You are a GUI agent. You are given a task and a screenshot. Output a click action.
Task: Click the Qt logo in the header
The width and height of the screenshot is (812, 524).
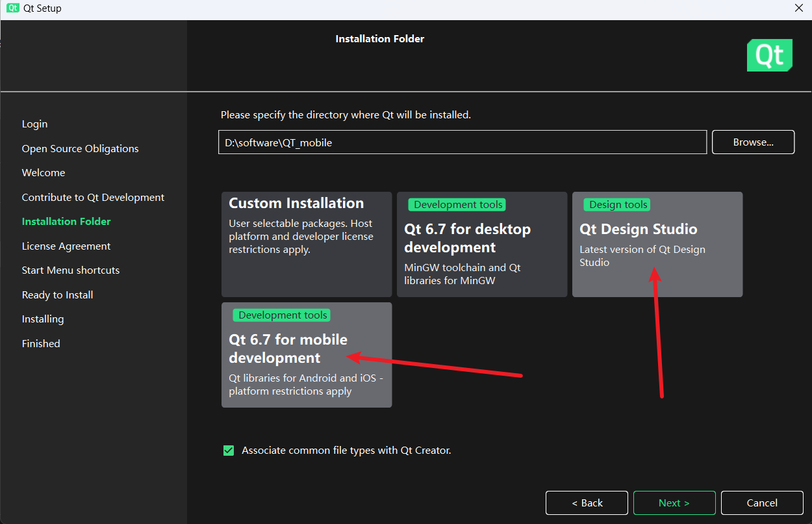coord(769,55)
